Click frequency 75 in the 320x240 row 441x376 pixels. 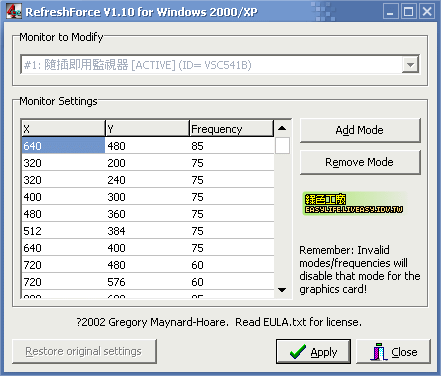[x=232, y=180]
